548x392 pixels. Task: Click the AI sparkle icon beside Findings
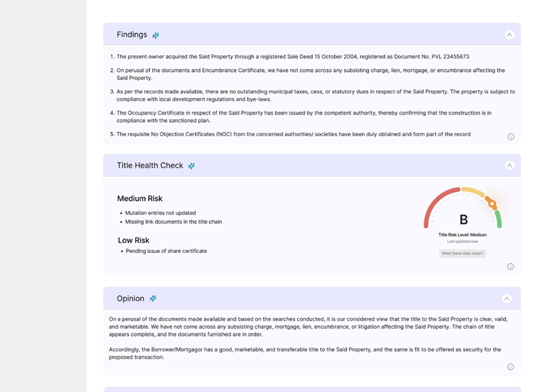tap(155, 35)
